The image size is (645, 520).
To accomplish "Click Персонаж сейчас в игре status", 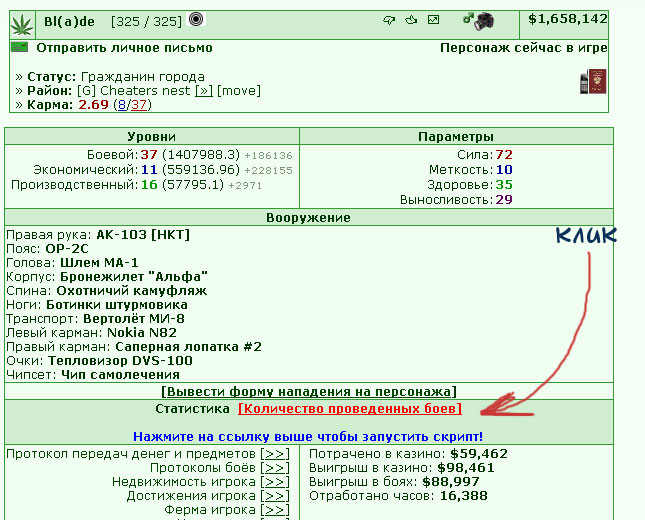I will point(524,48).
